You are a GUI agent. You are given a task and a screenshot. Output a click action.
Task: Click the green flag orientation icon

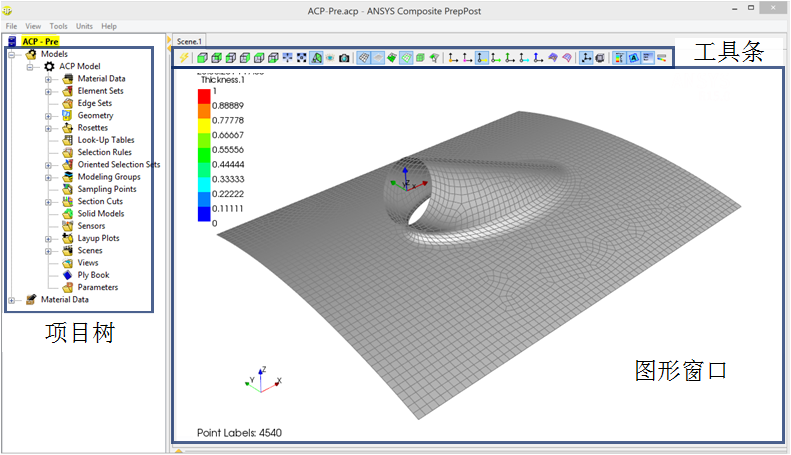click(x=434, y=58)
